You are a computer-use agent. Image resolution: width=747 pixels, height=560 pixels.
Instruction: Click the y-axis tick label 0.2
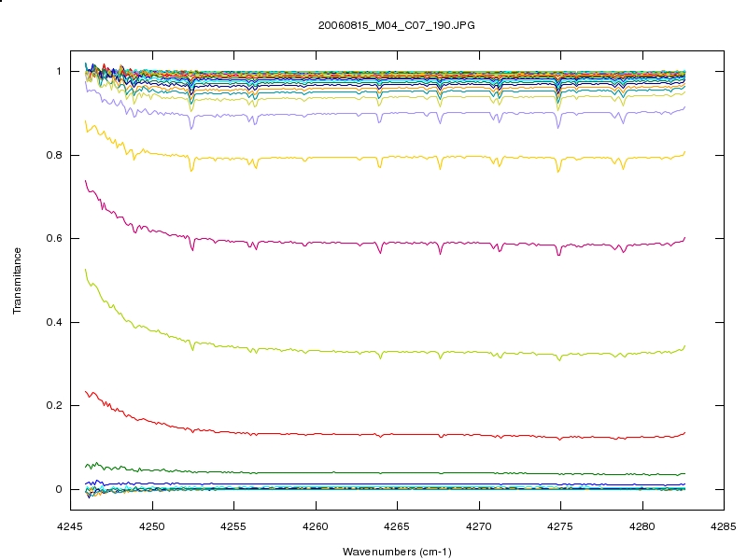click(x=54, y=405)
